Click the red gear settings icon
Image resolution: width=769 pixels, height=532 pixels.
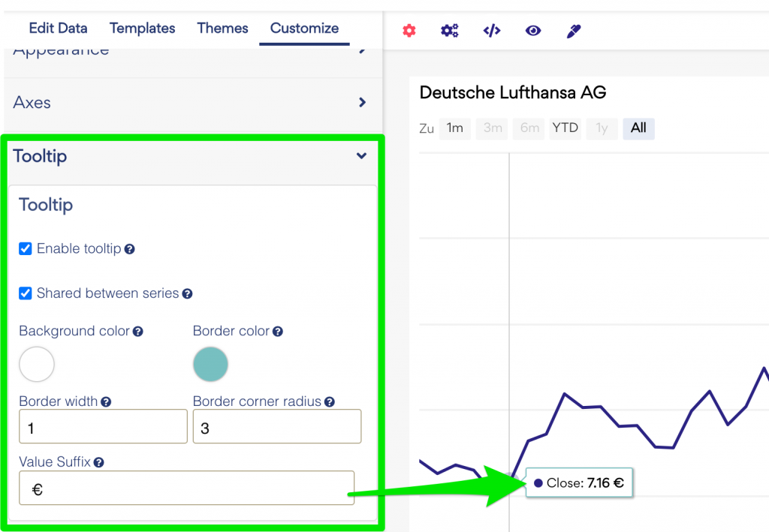[409, 31]
